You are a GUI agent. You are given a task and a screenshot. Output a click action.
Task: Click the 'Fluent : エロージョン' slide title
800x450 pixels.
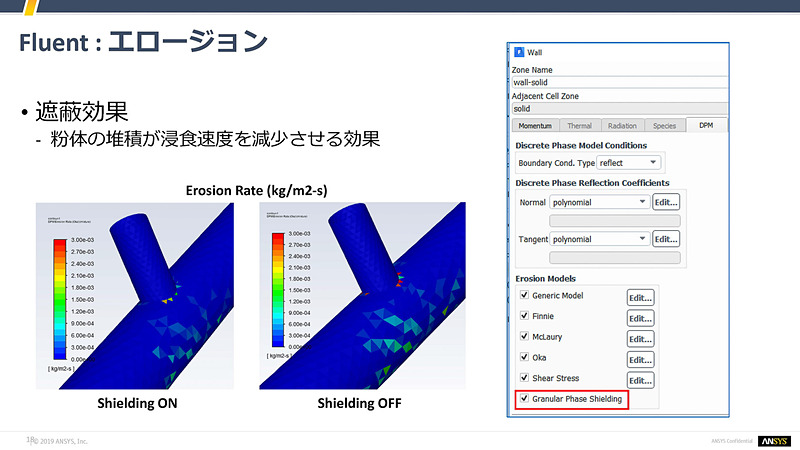point(143,41)
